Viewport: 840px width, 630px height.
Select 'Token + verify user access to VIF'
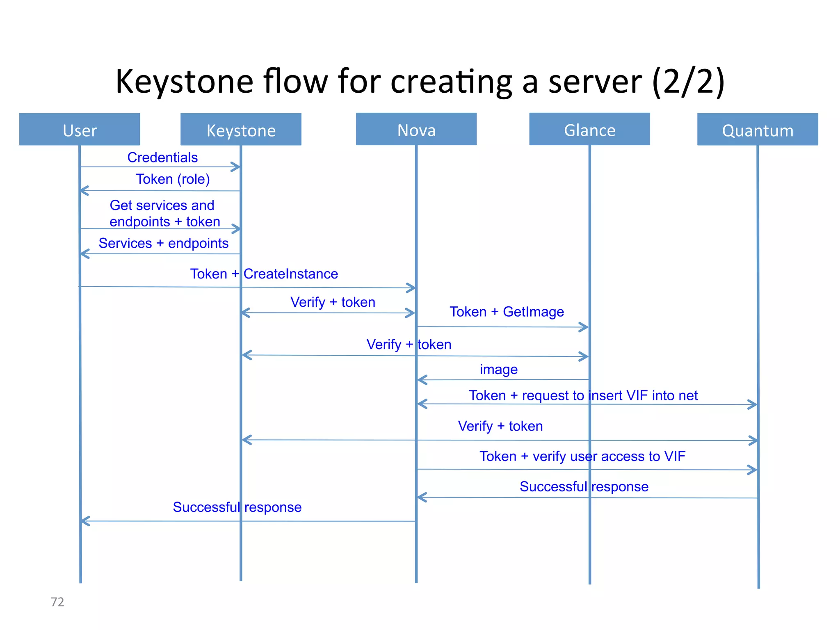(x=582, y=456)
